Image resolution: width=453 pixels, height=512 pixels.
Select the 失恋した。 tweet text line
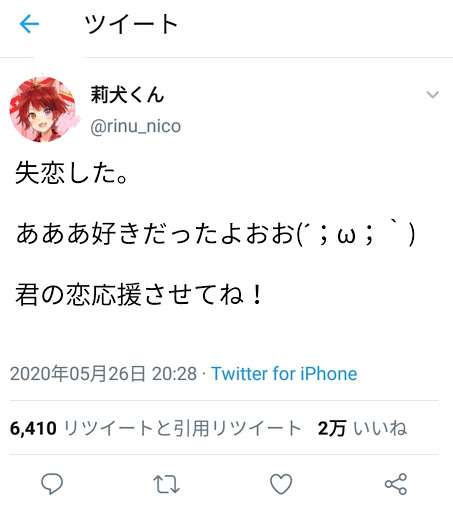tap(72, 173)
